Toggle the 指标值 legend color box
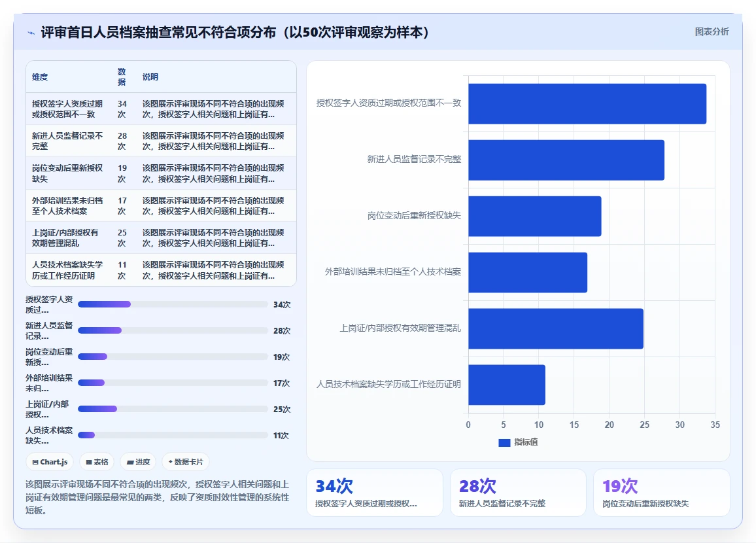The image size is (756, 543). (504, 442)
